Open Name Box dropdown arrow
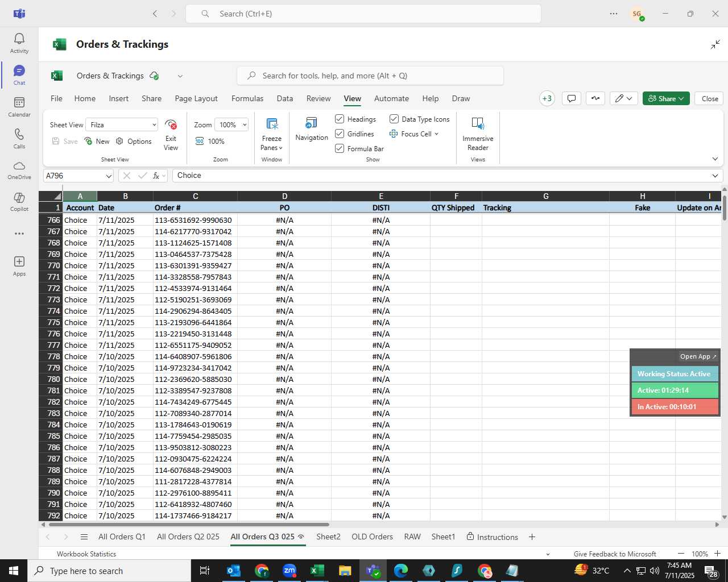The width and height of the screenshot is (728, 582). (x=108, y=176)
